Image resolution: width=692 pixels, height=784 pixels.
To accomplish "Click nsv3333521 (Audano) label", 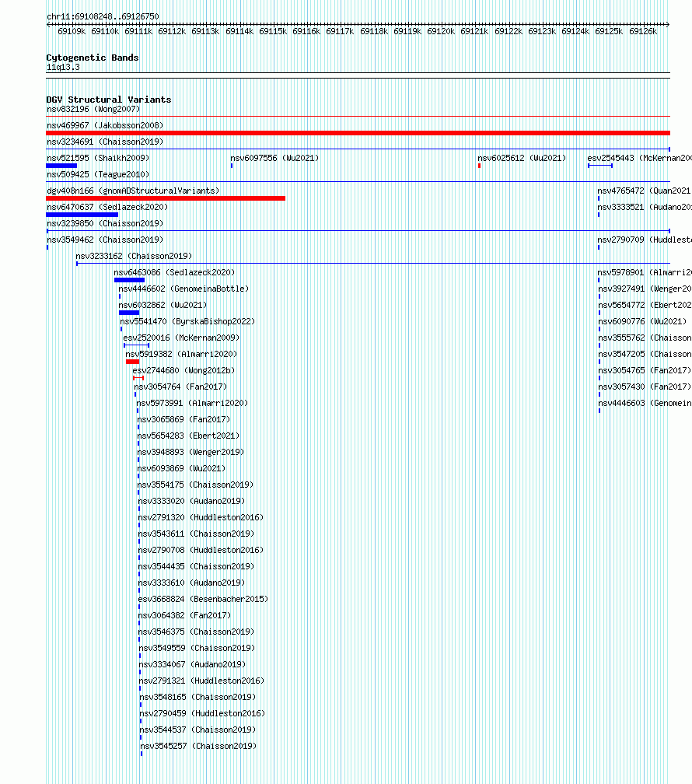I will 645,207.
